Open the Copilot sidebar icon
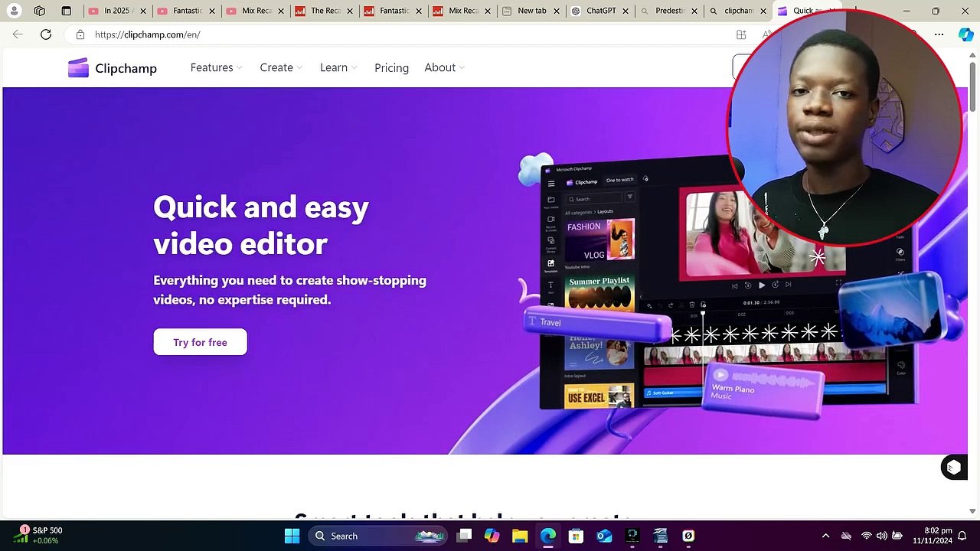The height and width of the screenshot is (551, 980). tap(966, 34)
